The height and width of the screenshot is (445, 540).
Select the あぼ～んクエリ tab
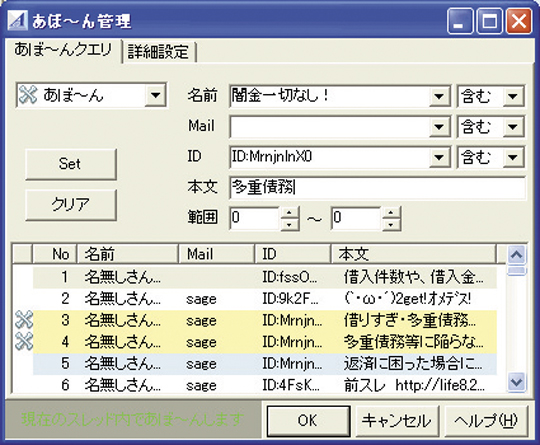(64, 51)
